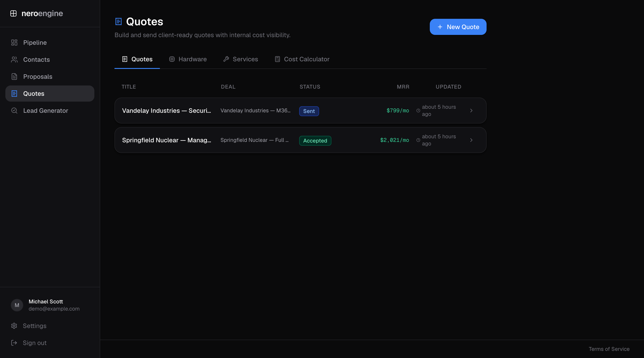644x358 pixels.
Task: Click the M user avatar
Action: pos(17,305)
